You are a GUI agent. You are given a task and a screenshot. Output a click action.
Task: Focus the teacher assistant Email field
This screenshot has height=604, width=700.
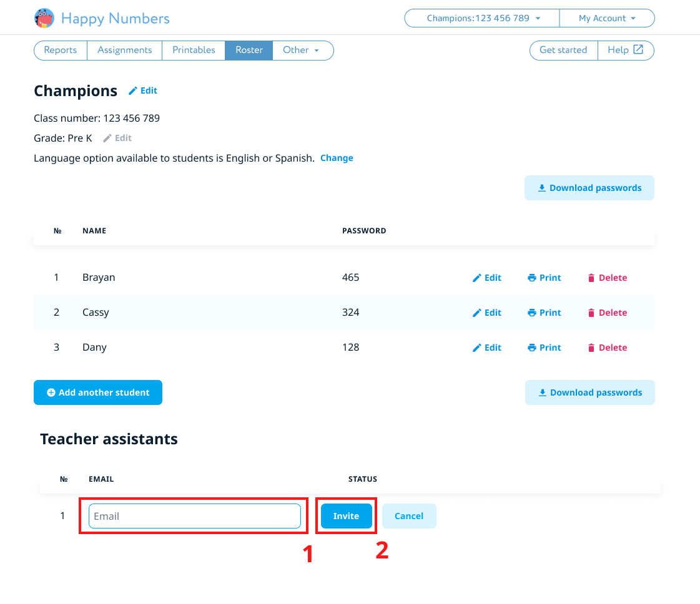(194, 516)
